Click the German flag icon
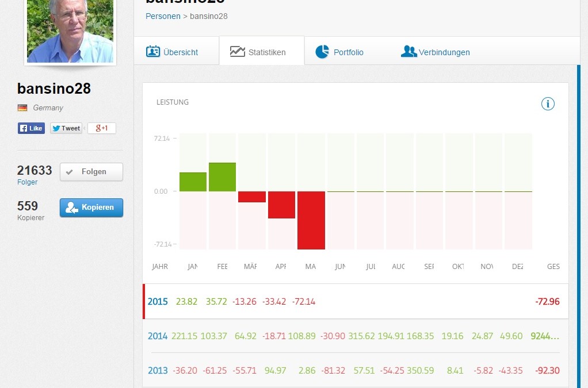 (x=22, y=107)
